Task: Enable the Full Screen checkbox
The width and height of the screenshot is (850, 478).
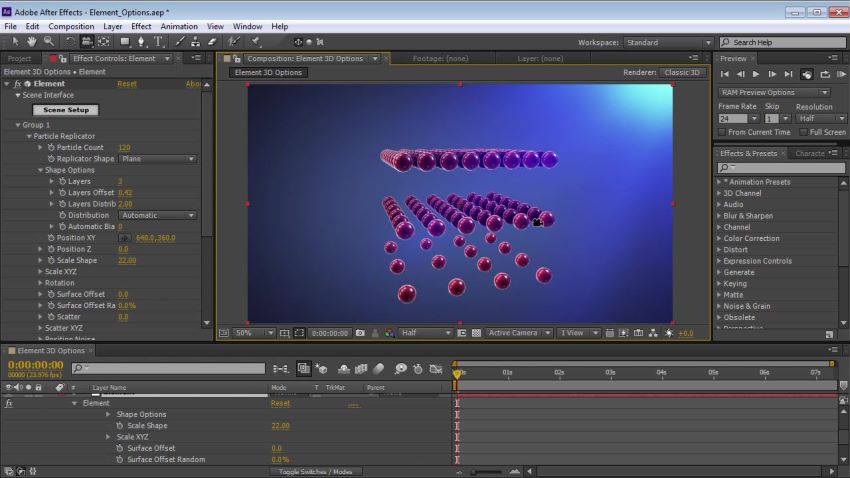Action: 803,132
